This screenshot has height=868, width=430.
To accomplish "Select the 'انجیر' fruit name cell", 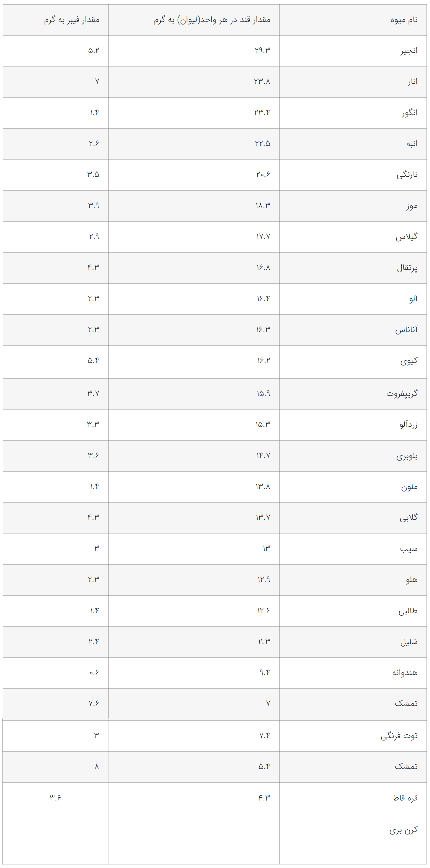I will tap(409, 51).
